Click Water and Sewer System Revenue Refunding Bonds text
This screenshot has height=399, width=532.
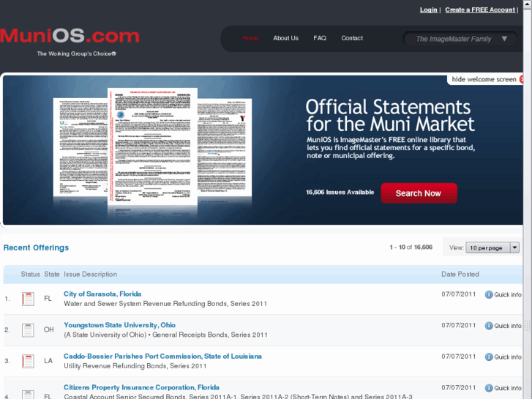165,304
